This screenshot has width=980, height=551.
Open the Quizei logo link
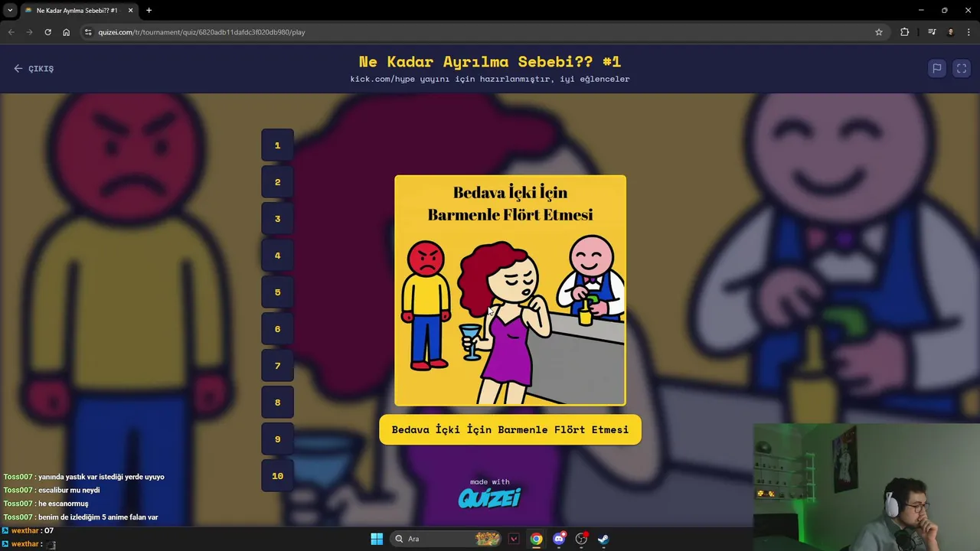pyautogui.click(x=490, y=494)
